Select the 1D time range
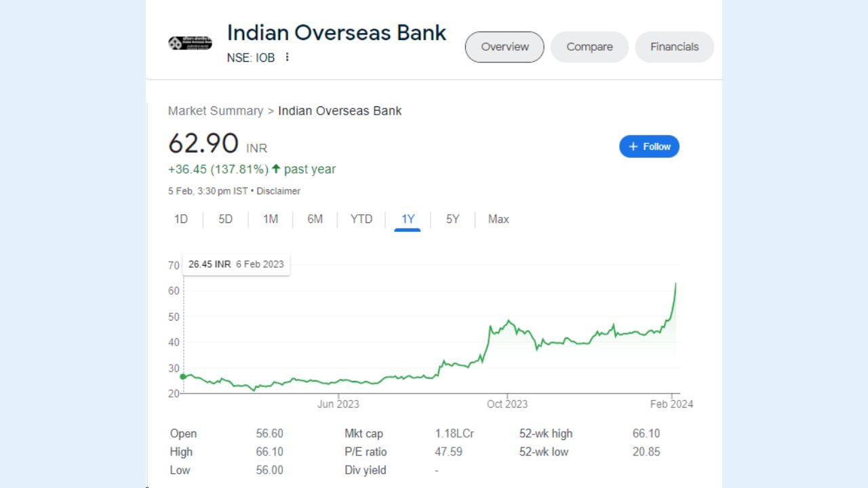The image size is (868, 488). point(181,219)
